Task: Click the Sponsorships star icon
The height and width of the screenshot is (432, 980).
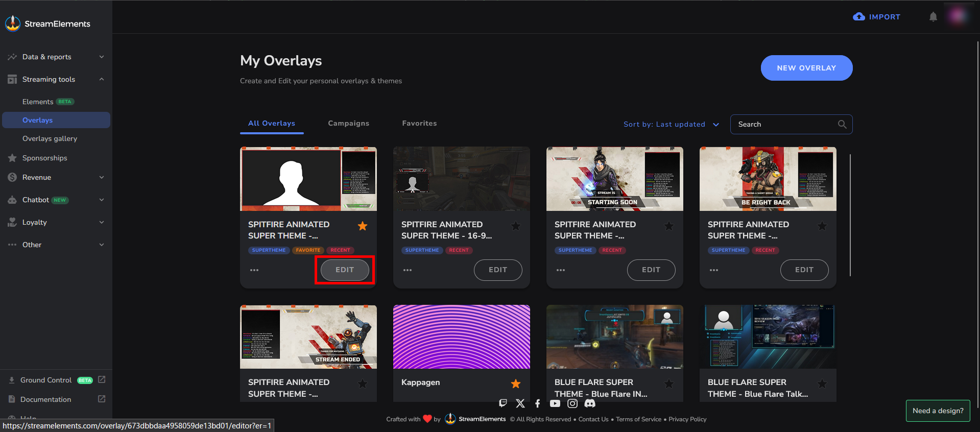Action: coord(12,158)
